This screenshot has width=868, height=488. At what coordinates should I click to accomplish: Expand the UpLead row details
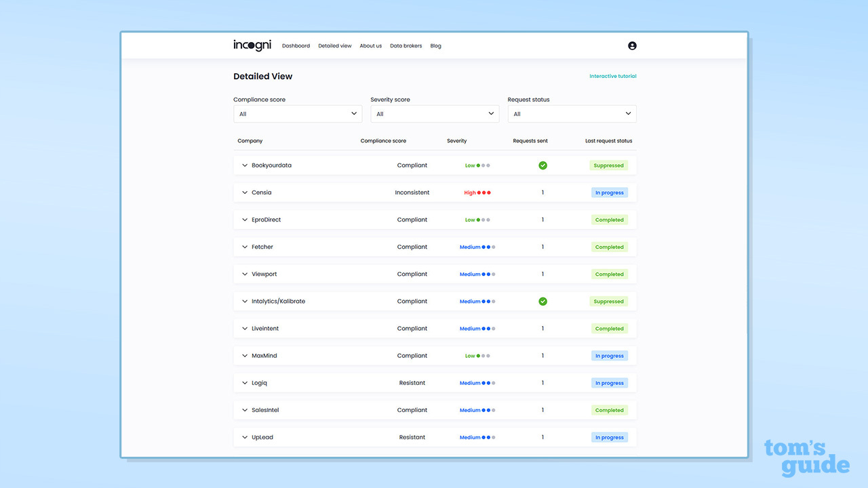pos(245,437)
